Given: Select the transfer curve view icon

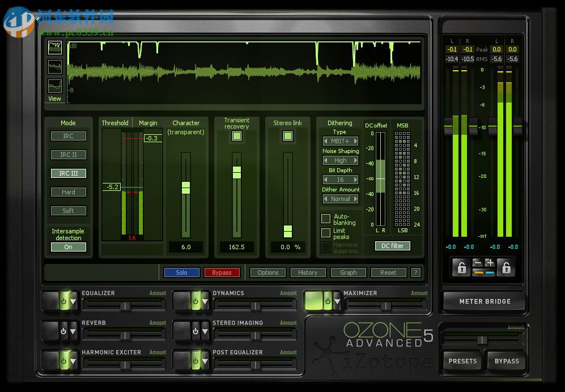Looking at the screenshot, I should pyautogui.click(x=55, y=86).
